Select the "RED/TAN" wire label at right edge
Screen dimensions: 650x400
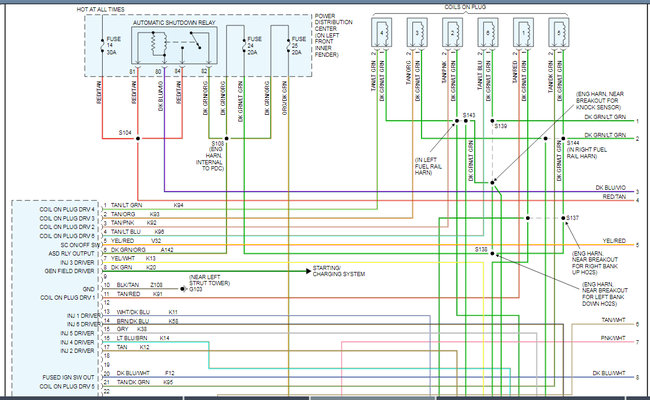coord(614,196)
